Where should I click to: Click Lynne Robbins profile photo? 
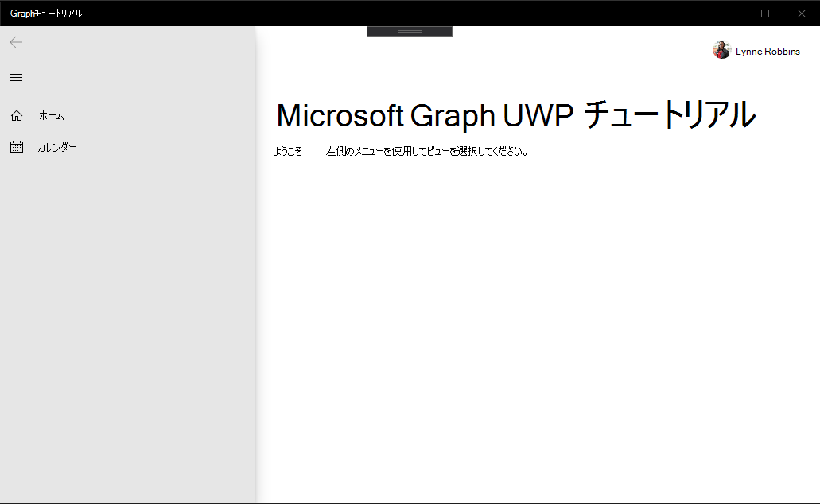tap(721, 50)
